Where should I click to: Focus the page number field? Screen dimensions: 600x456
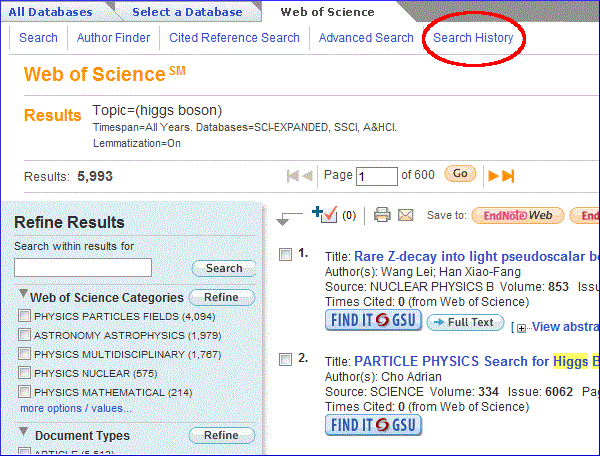point(377,176)
